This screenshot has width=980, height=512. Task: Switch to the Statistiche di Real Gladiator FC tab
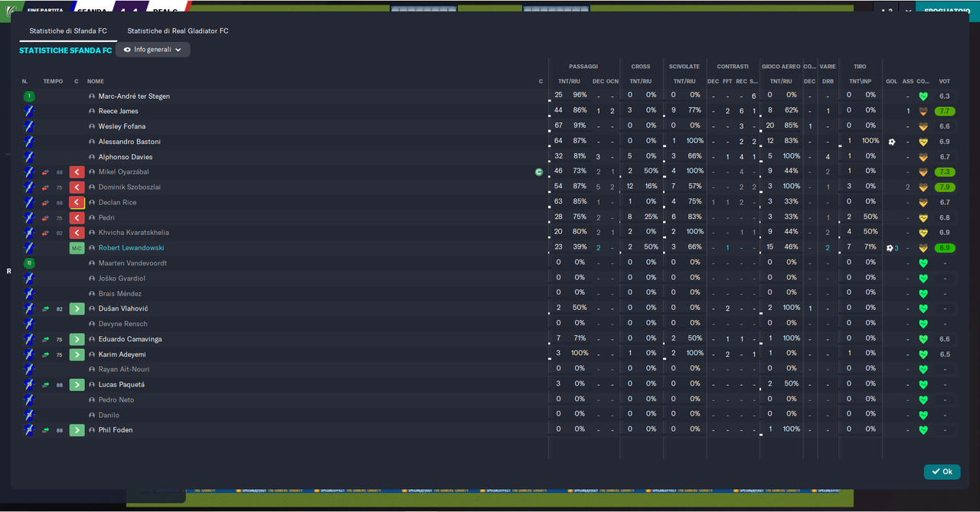pos(178,31)
